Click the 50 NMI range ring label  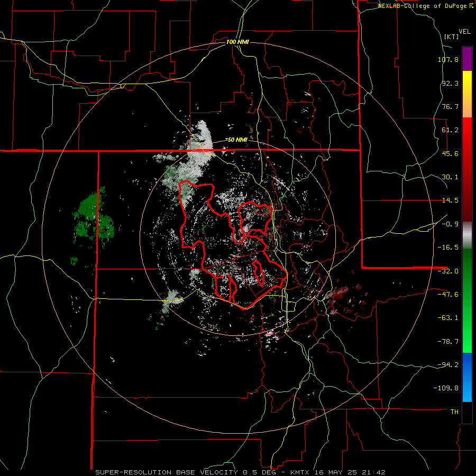point(237,140)
